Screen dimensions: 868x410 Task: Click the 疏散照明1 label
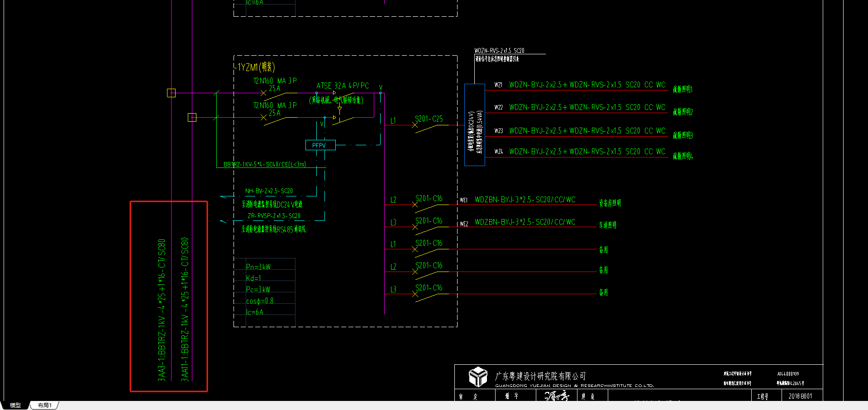click(682, 89)
